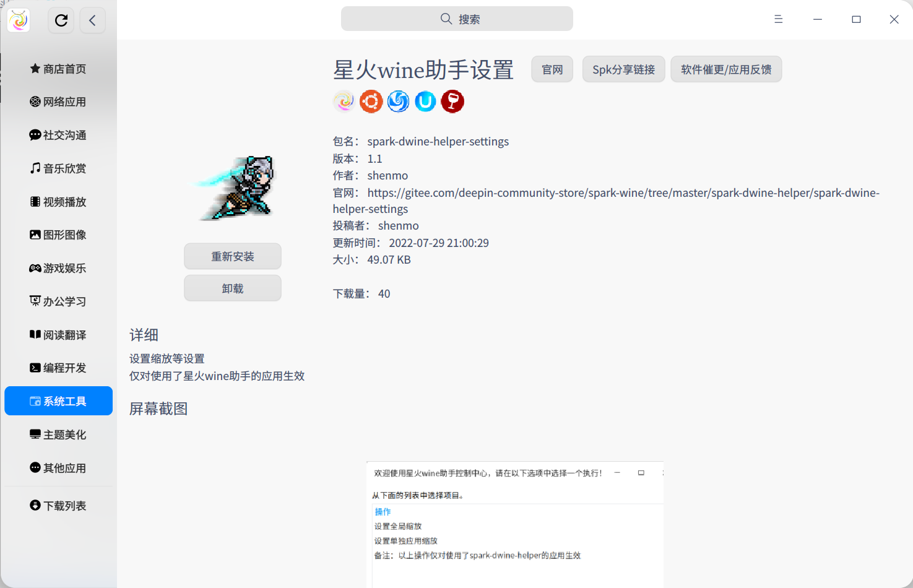
Task: Open 网络应用 category in sidebar
Action: (x=58, y=102)
